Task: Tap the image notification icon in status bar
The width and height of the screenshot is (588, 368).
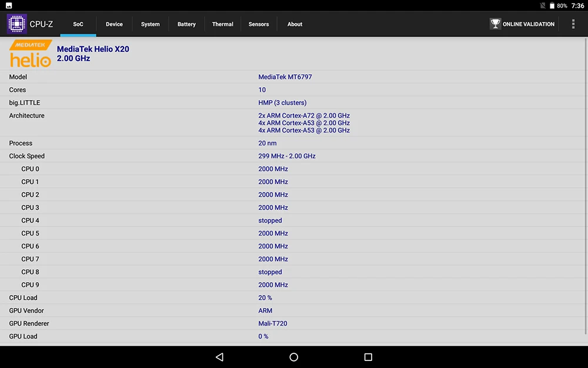Action: 9,6
